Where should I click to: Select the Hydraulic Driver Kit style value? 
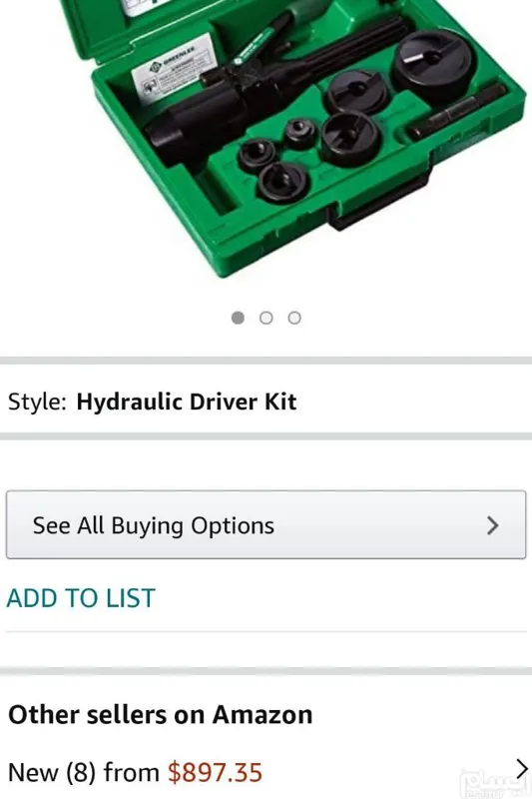pos(187,401)
